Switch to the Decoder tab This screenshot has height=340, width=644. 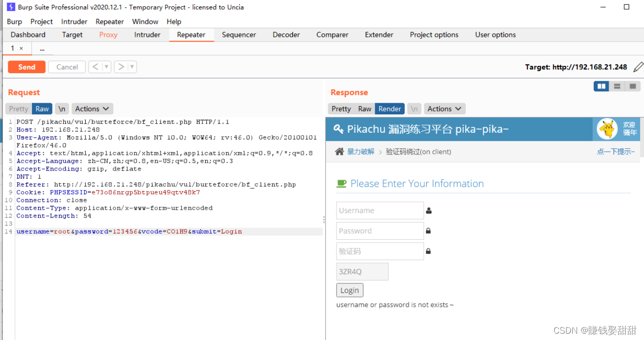286,35
